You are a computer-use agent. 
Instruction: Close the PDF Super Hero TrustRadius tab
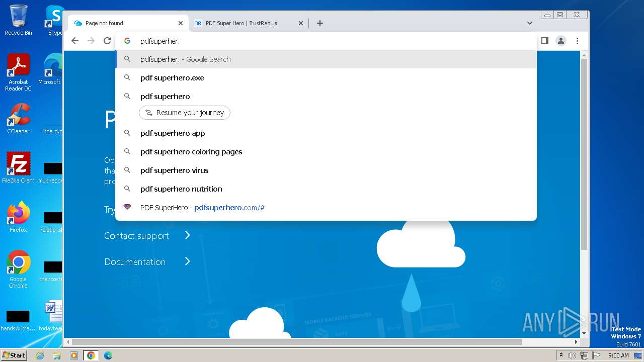click(301, 23)
